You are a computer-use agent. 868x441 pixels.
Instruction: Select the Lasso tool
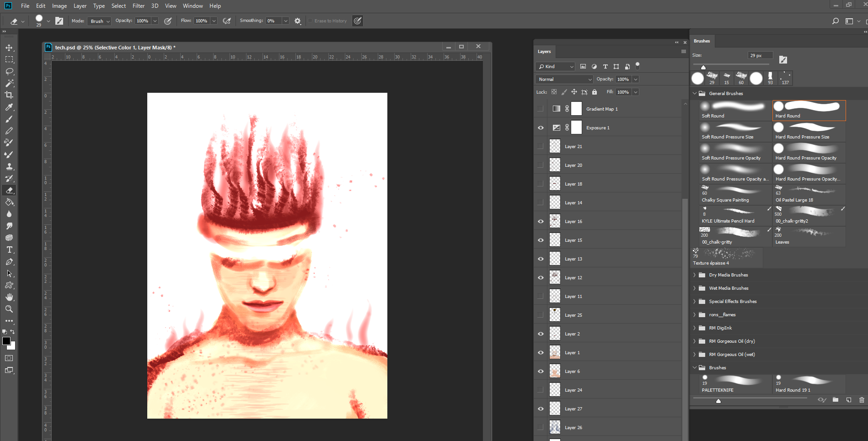click(x=9, y=71)
